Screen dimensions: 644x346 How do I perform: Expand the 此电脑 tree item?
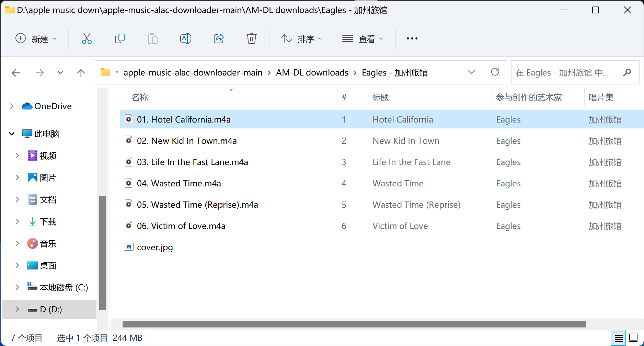click(x=12, y=134)
